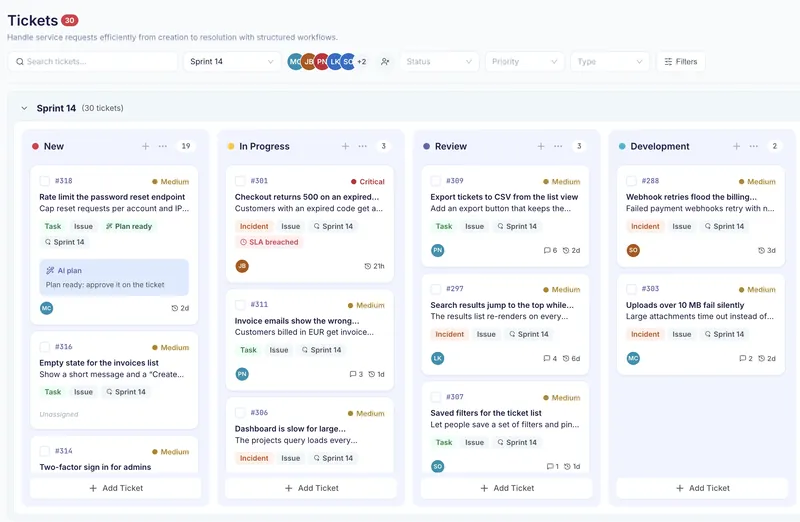800x522 pixels.
Task: Select checkbox for ticket #288
Action: [631, 181]
